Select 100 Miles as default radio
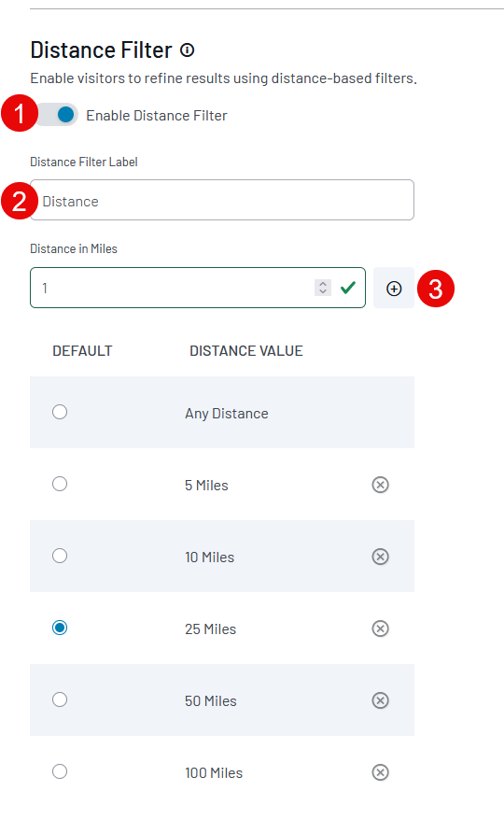 pos(60,771)
